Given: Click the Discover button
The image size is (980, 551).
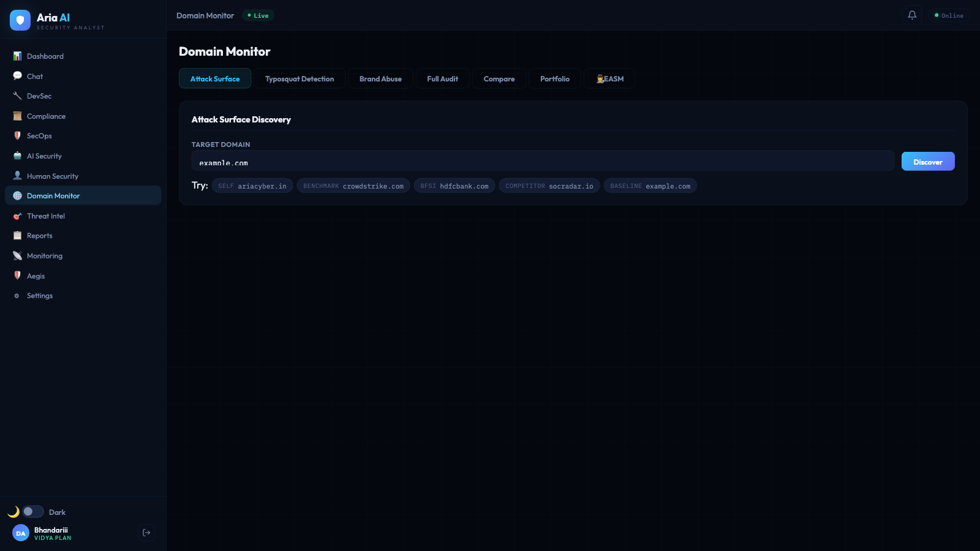Looking at the screenshot, I should pos(928,162).
